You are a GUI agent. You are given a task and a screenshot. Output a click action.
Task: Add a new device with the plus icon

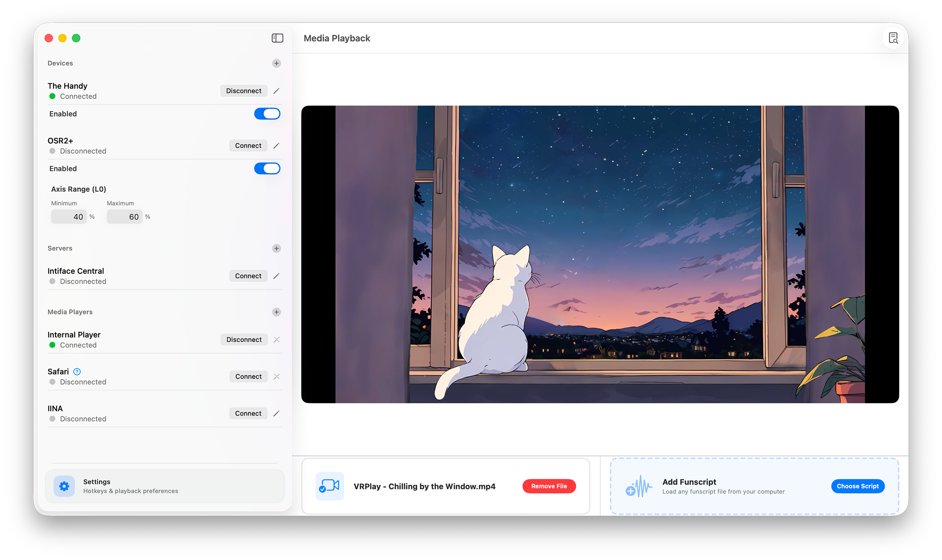click(277, 63)
